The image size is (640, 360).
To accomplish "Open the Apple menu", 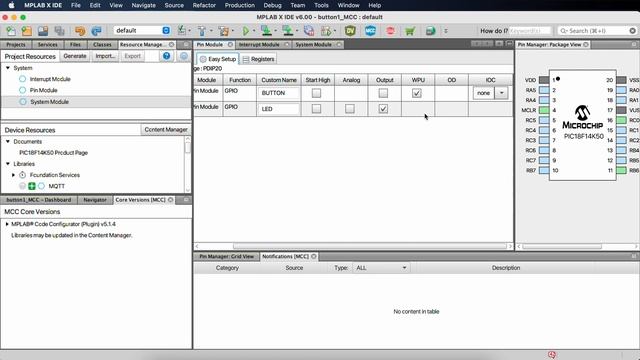I will [11, 5].
